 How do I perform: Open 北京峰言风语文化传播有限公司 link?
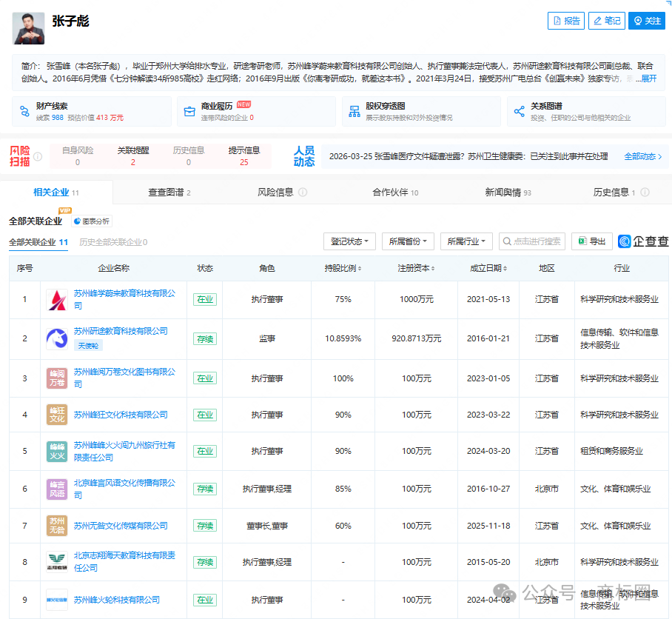pyautogui.click(x=124, y=489)
